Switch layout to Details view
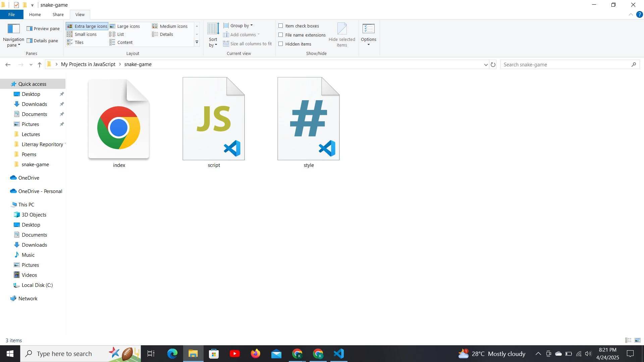644x362 pixels. coord(163,34)
